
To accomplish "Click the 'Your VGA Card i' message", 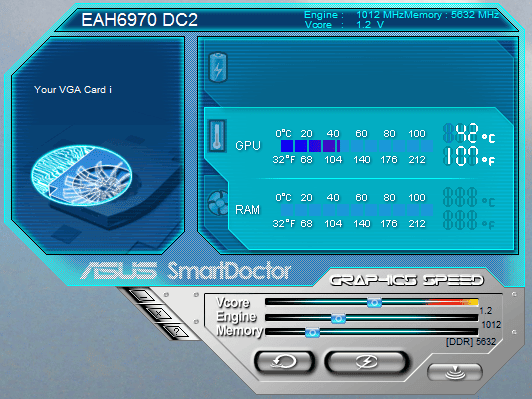I will [73, 90].
